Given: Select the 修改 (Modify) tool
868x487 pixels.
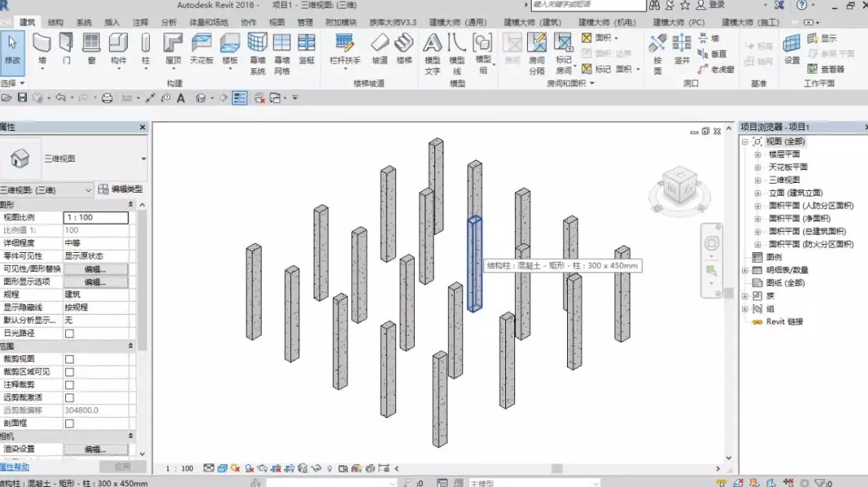Looking at the screenshot, I should [x=12, y=53].
